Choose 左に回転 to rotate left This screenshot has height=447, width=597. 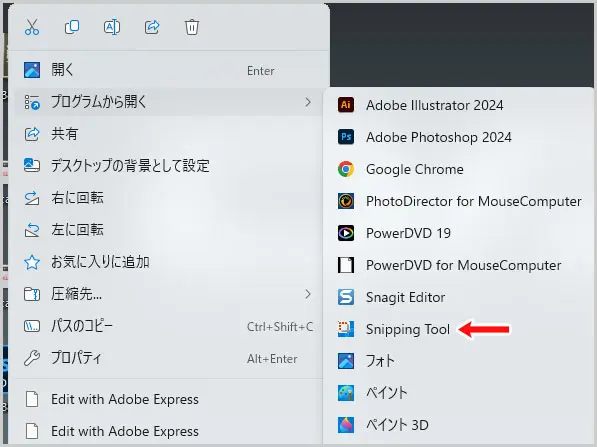pos(168,230)
